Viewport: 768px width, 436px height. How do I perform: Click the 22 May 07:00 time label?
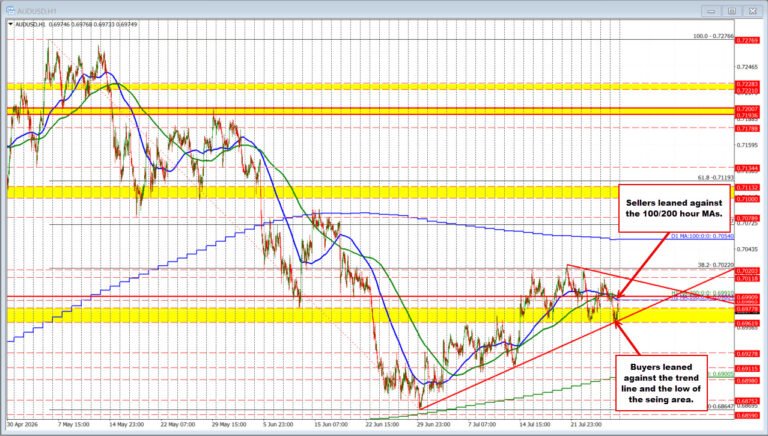click(178, 424)
